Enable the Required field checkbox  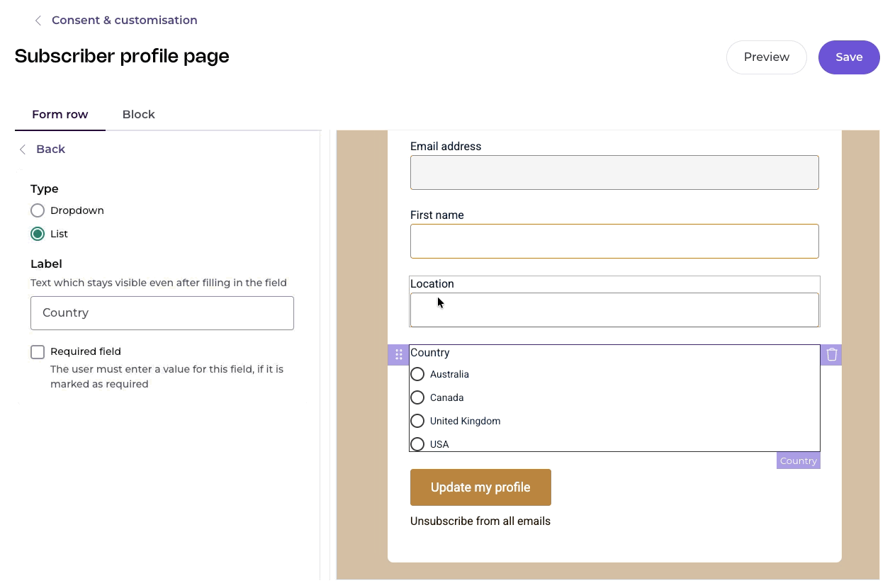pyautogui.click(x=38, y=352)
